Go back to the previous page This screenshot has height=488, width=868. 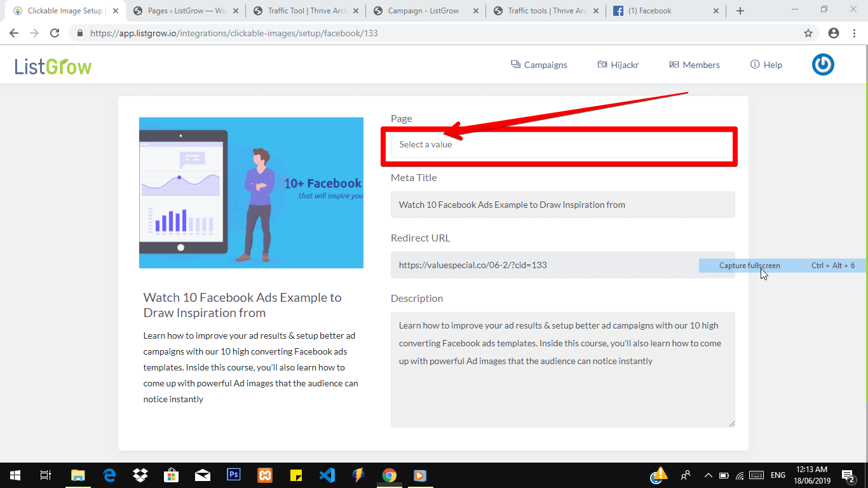15,33
